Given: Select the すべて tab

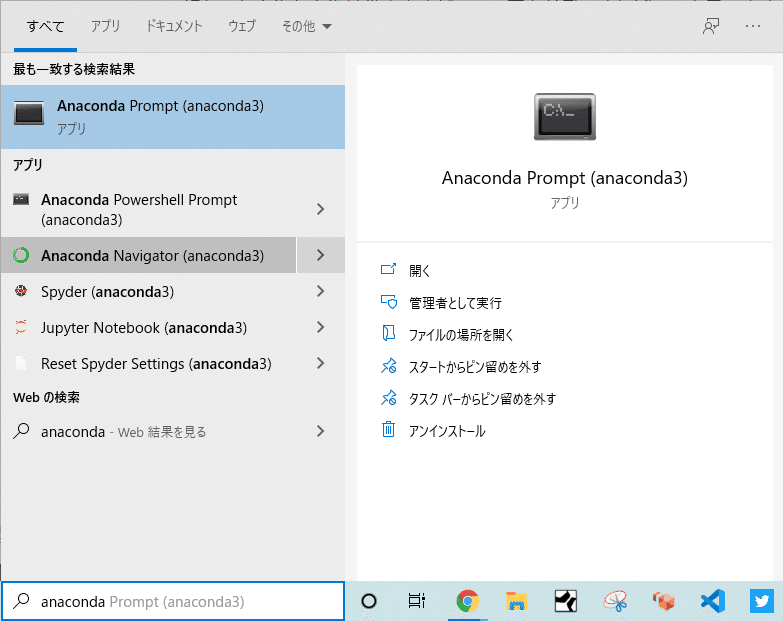Looking at the screenshot, I should pyautogui.click(x=45, y=26).
